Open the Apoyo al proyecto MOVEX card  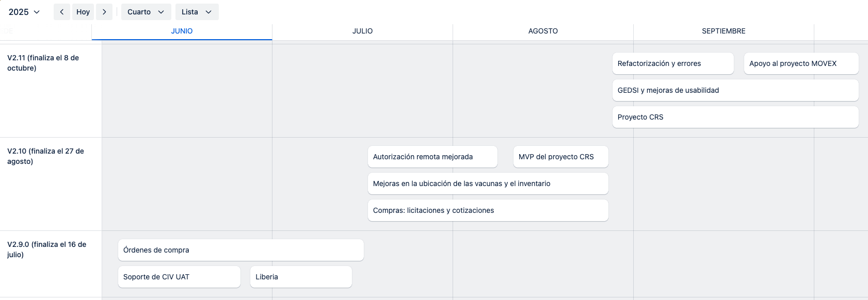[x=801, y=63]
